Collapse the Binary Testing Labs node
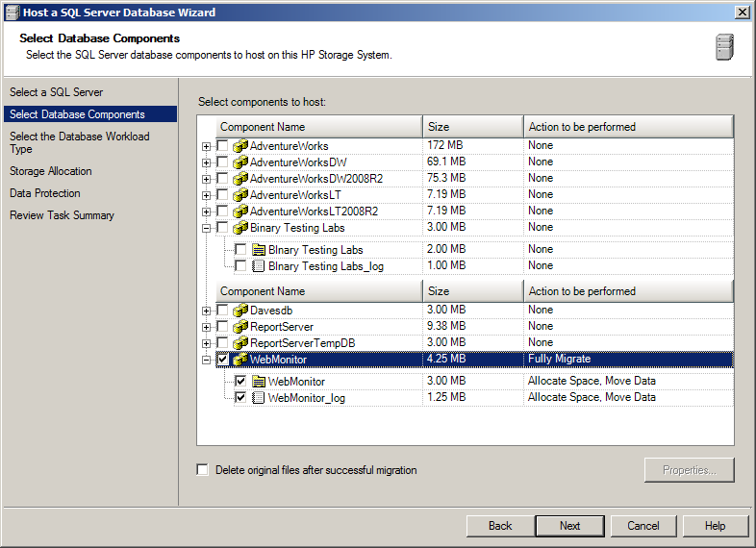 tap(207, 229)
